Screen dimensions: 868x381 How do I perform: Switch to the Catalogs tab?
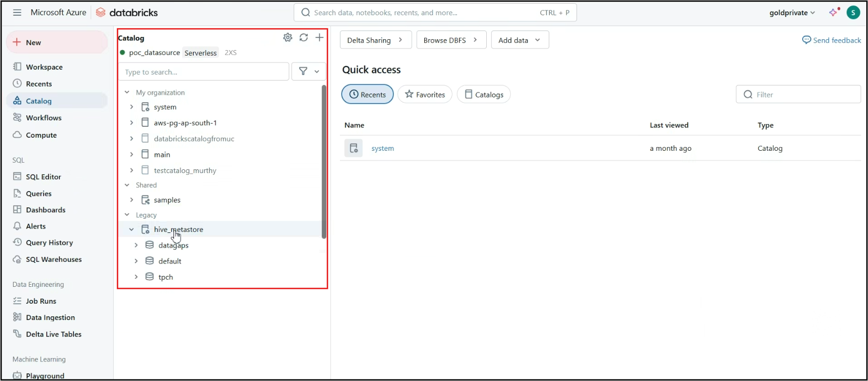483,95
